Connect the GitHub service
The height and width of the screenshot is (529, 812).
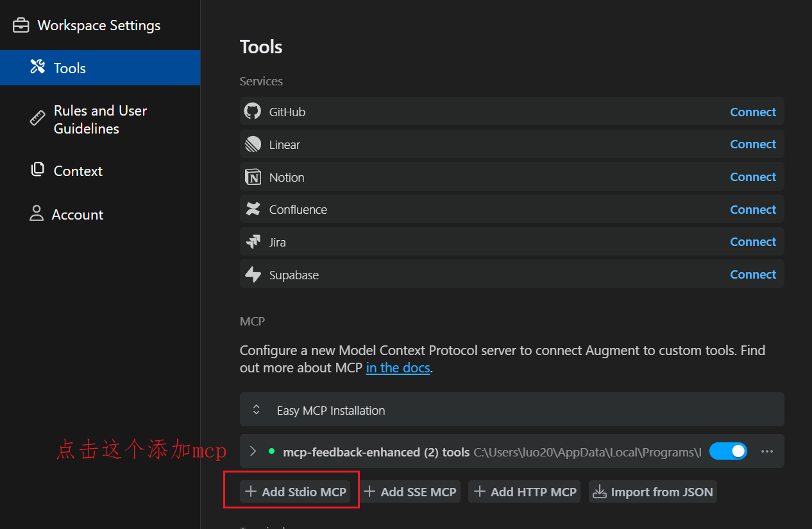point(753,112)
